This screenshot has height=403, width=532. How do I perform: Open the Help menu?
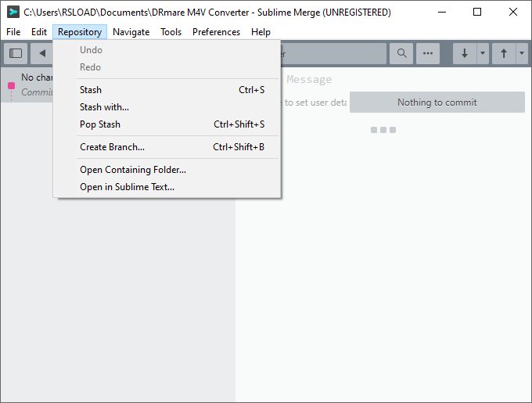pos(261,32)
